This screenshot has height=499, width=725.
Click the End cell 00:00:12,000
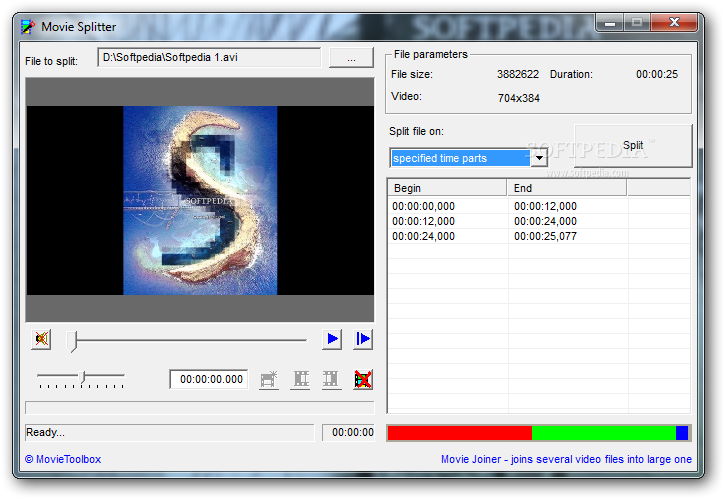coord(545,206)
